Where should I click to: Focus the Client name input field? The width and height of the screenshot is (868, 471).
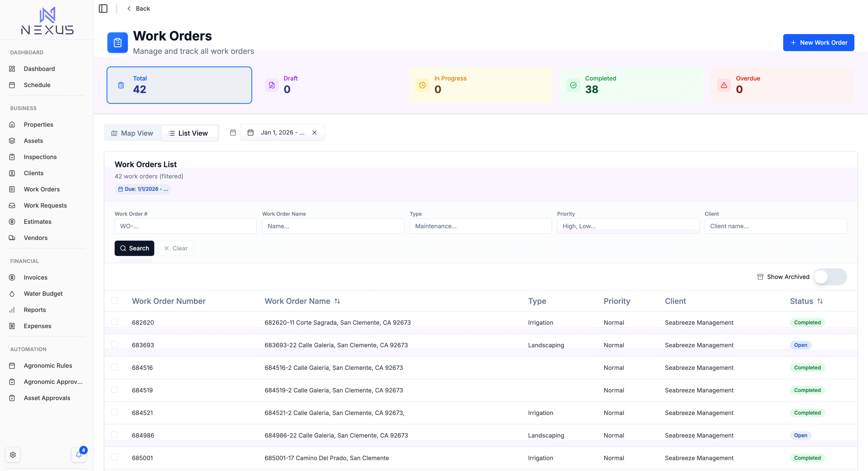(x=775, y=226)
